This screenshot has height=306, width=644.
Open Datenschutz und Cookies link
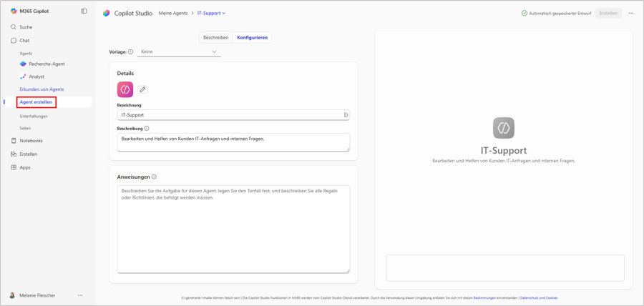(x=539, y=298)
